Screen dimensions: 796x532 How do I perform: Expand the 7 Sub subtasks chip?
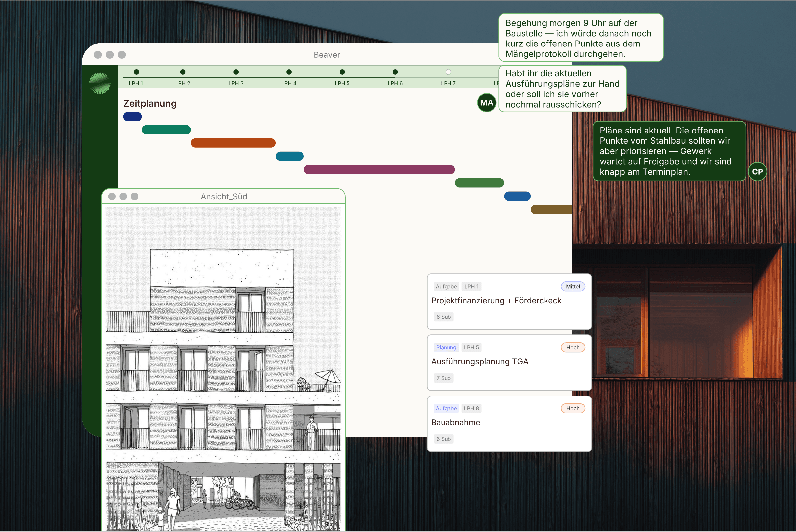[443, 378]
